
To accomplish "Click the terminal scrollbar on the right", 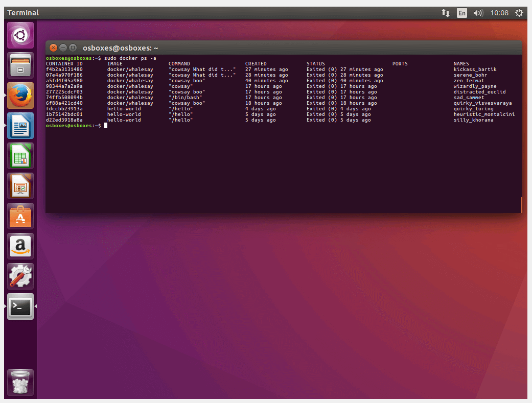I will (x=521, y=204).
